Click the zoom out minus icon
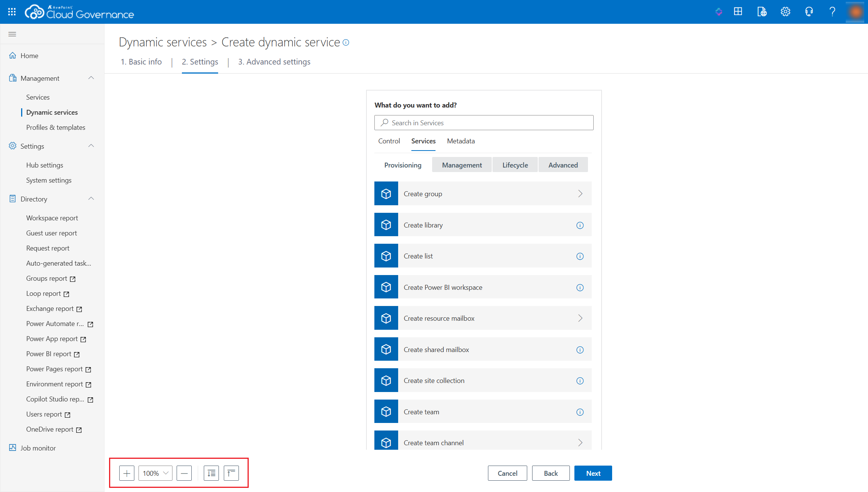Image resolution: width=868 pixels, height=492 pixels. (x=184, y=473)
